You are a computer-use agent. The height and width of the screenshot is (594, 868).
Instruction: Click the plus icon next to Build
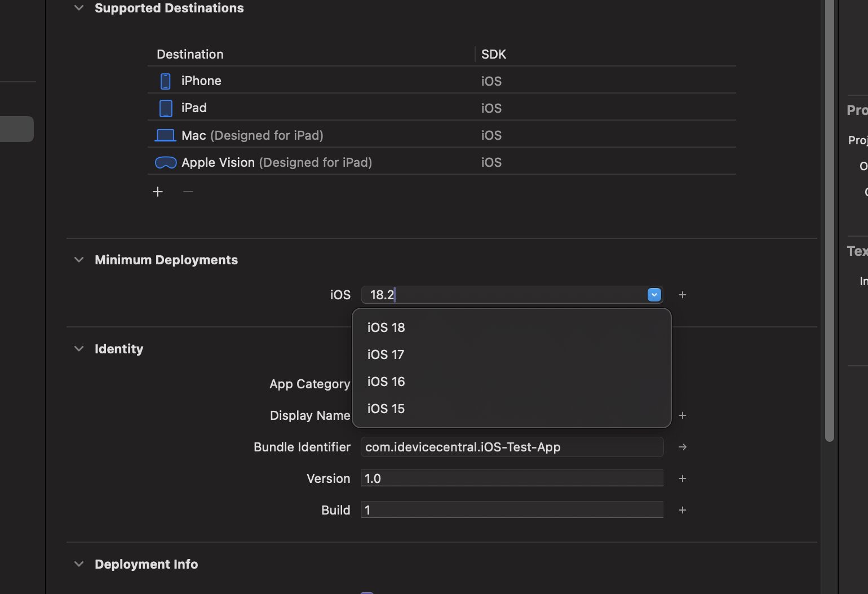click(682, 509)
